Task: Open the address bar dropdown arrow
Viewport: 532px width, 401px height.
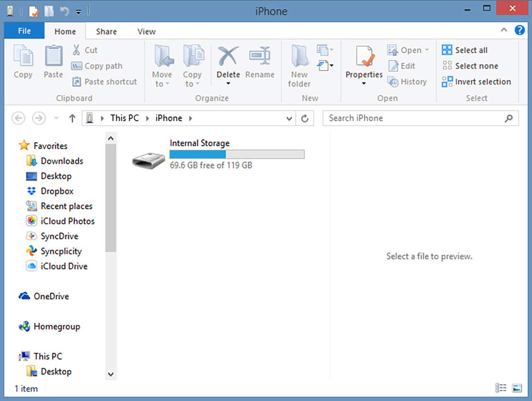Action: pyautogui.click(x=290, y=118)
